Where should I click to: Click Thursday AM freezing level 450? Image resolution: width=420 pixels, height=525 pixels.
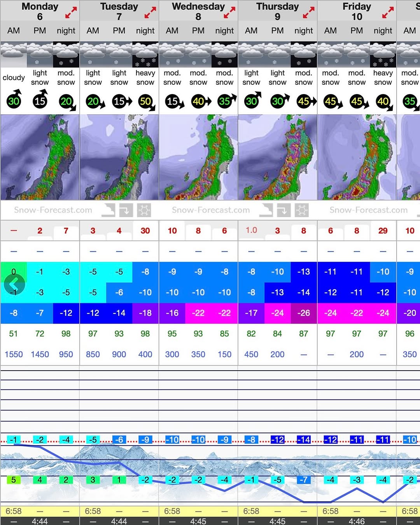(x=251, y=354)
